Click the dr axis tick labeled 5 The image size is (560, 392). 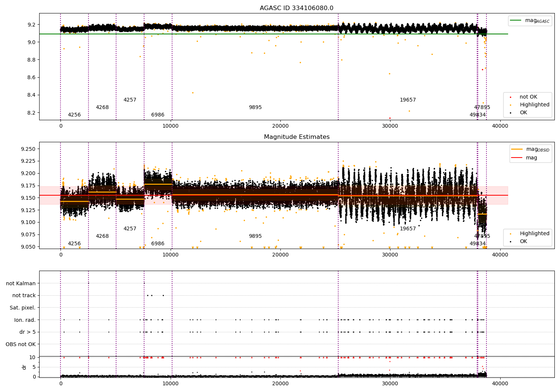pyautogui.click(x=34, y=367)
